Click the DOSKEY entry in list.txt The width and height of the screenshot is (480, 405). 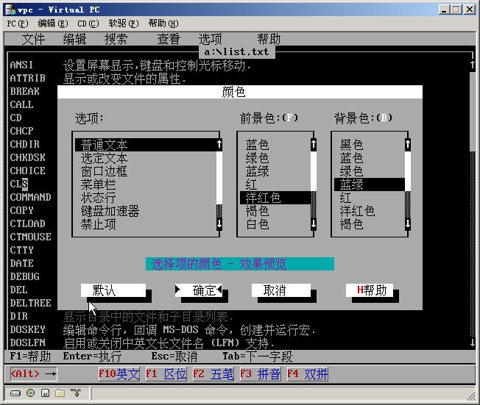(27, 329)
